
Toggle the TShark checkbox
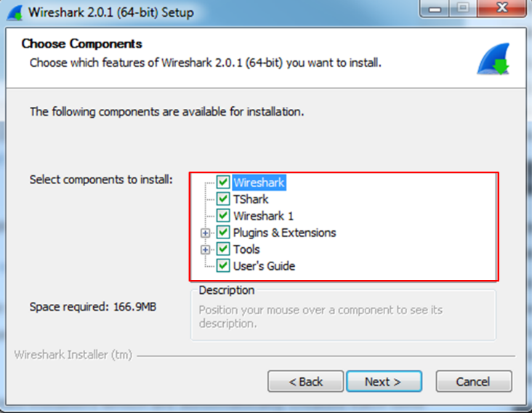(223, 199)
